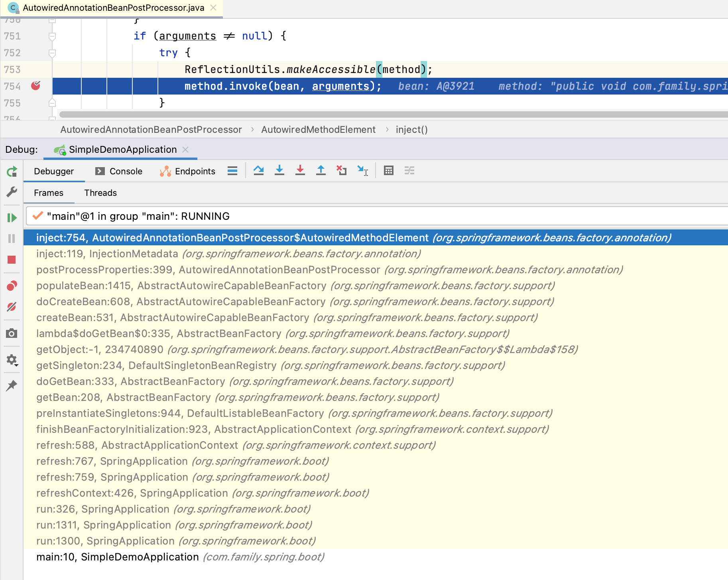Open debugger settings gear icon
Screen dimensions: 728x580
tap(12, 360)
